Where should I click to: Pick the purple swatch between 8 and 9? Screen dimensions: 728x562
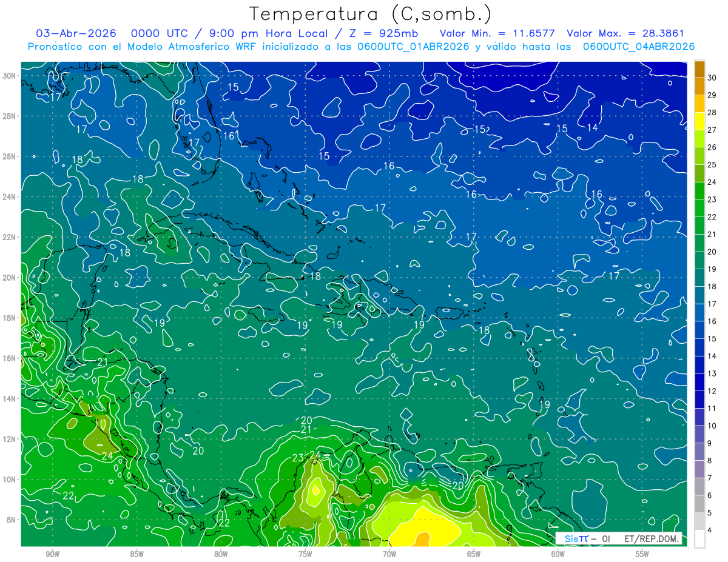(699, 452)
